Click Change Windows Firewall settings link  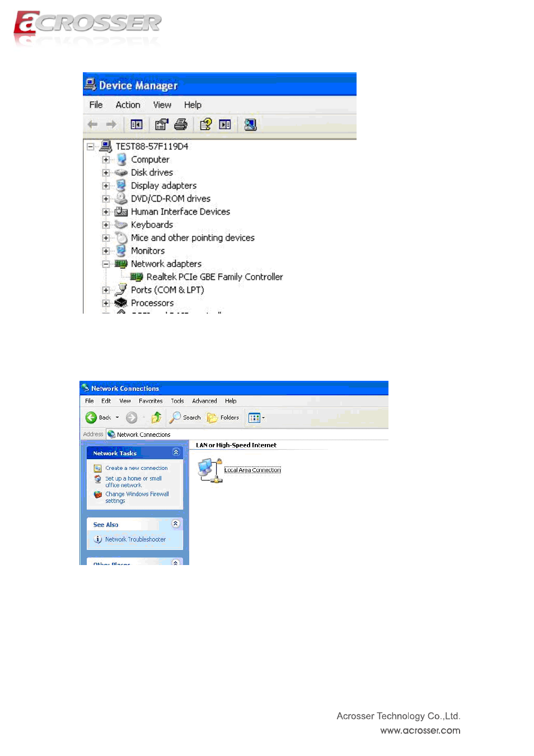[137, 497]
